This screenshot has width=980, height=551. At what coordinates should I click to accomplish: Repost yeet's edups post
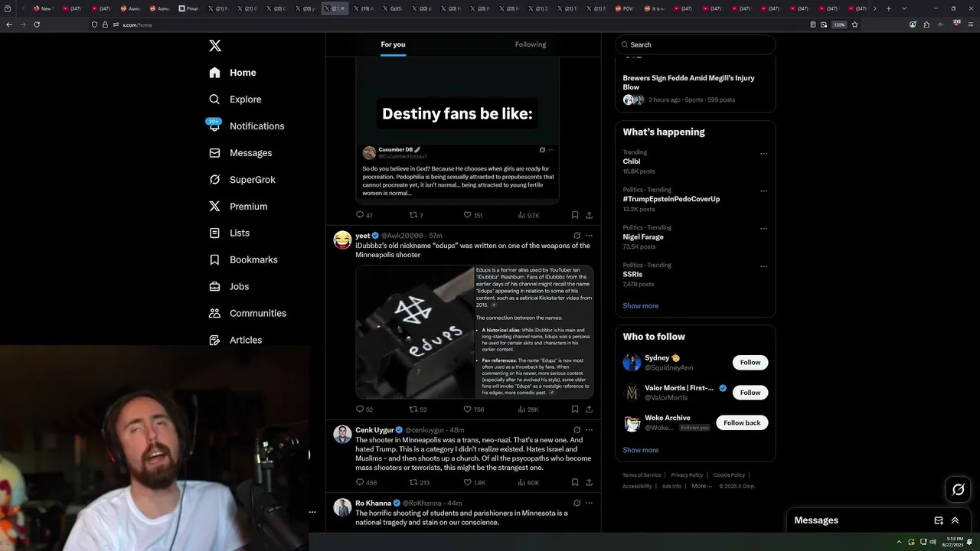coord(417,409)
